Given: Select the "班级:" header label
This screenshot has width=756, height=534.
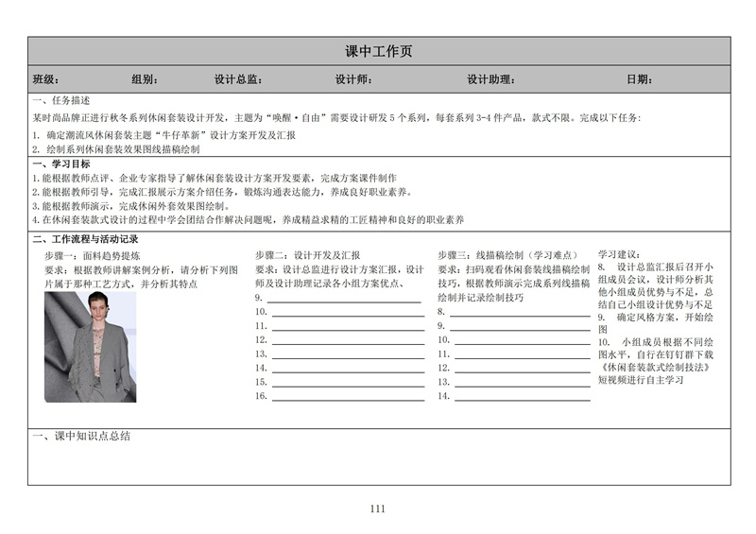Looking at the screenshot, I should tap(45, 79).
